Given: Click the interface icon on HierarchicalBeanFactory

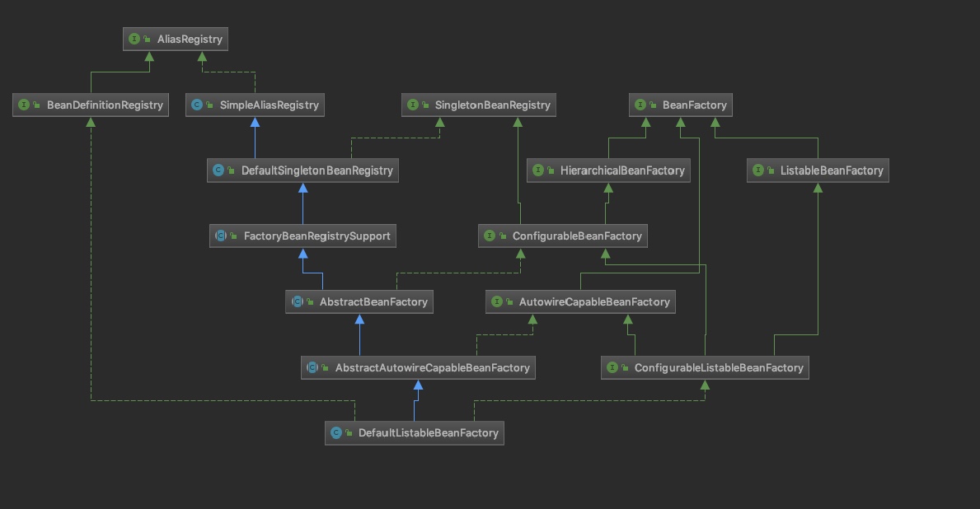Looking at the screenshot, I should click(538, 170).
